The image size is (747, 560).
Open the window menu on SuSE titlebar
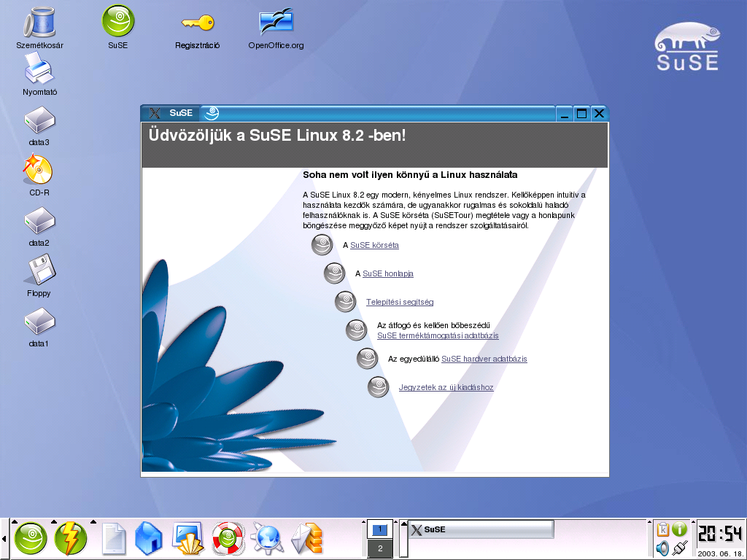(x=154, y=113)
